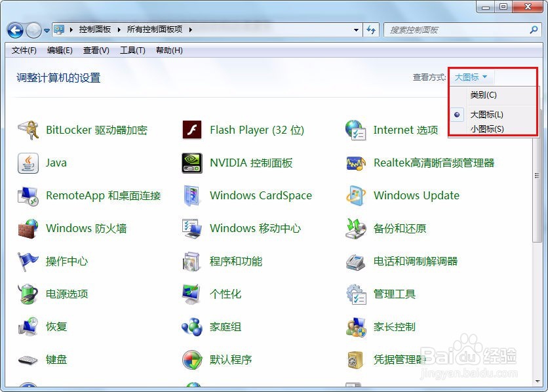Open 管理工具 gear icon
Screen dimensions: 548x392
(x=355, y=294)
